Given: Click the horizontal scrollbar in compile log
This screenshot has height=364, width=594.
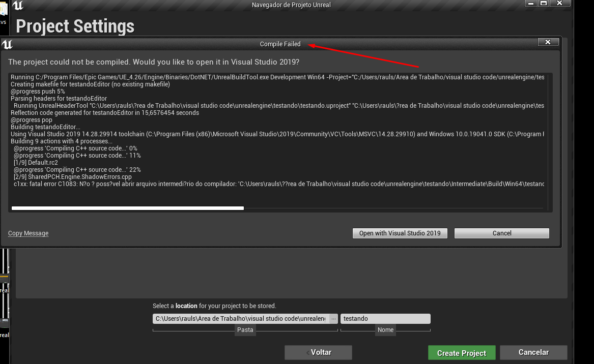Looking at the screenshot, I should click(x=128, y=208).
